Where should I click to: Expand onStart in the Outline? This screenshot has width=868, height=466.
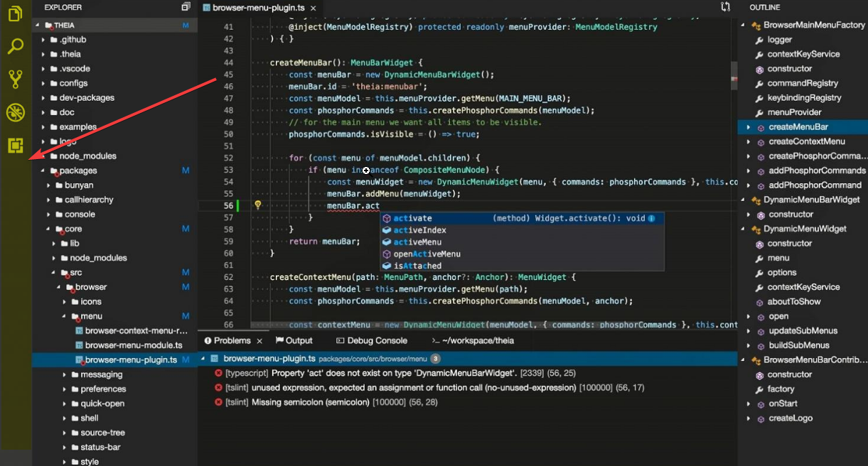coord(748,403)
